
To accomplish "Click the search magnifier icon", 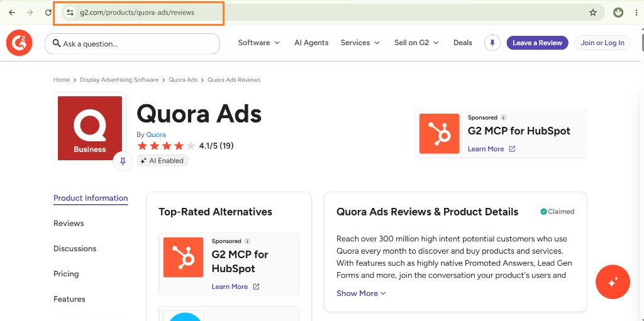I will click(57, 43).
